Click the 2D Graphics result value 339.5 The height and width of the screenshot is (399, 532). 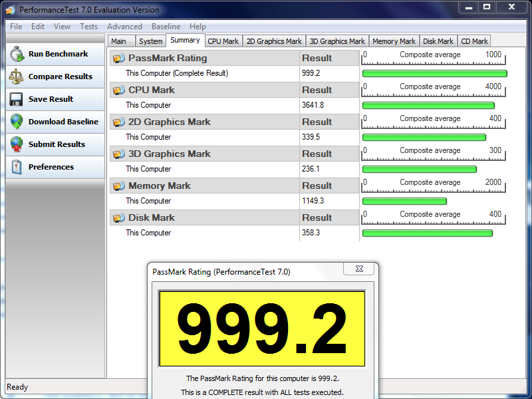pyautogui.click(x=311, y=137)
